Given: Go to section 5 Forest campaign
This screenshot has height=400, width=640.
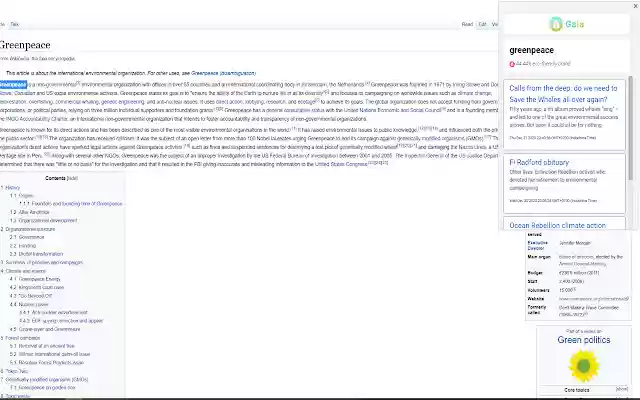Looking at the screenshot, I should [x=20, y=338].
